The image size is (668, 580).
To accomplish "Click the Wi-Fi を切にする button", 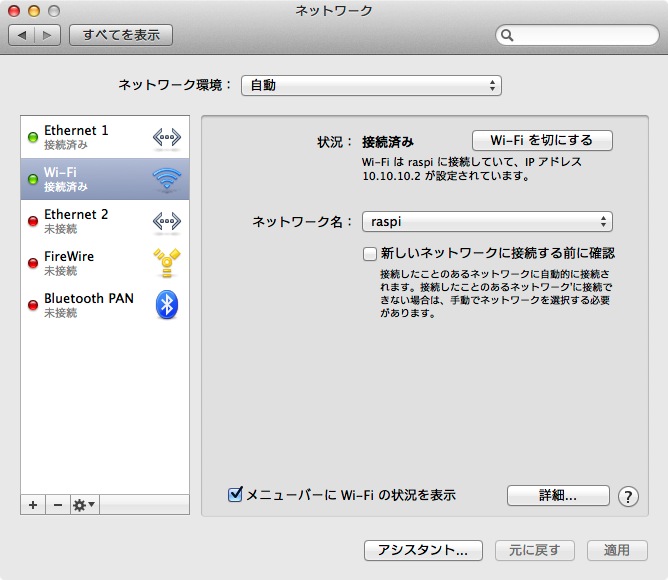I will tap(541, 140).
